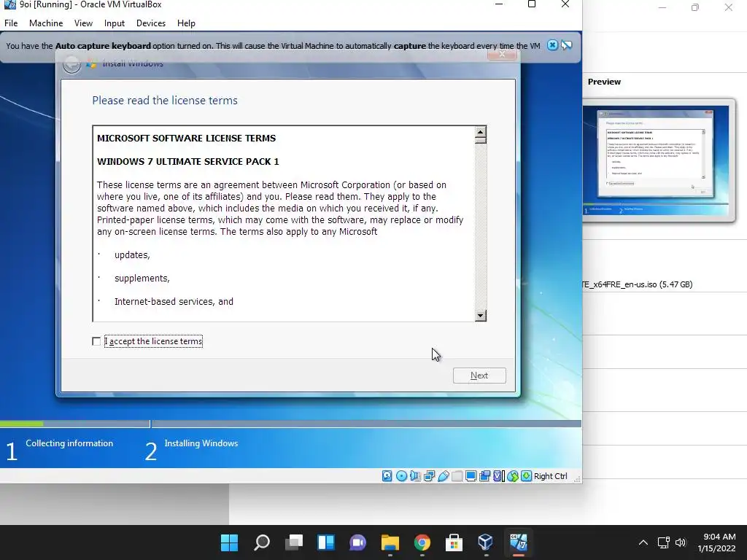Open the Windows Start menu
The image size is (747, 560).
click(229, 542)
